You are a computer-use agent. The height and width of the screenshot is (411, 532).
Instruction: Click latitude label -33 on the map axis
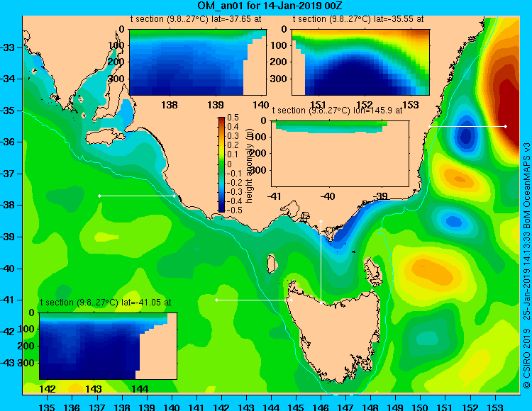tap(8, 47)
